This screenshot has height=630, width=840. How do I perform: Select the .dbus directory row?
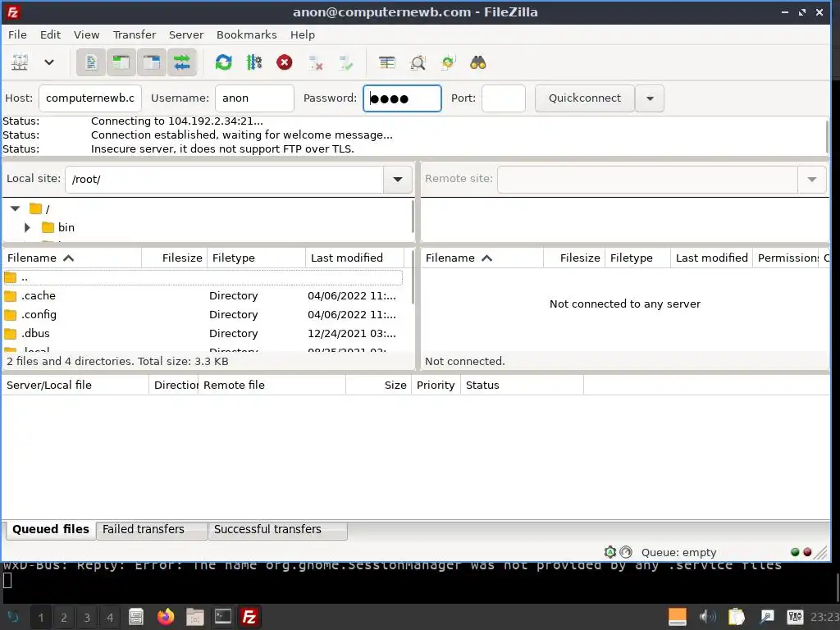tap(203, 333)
